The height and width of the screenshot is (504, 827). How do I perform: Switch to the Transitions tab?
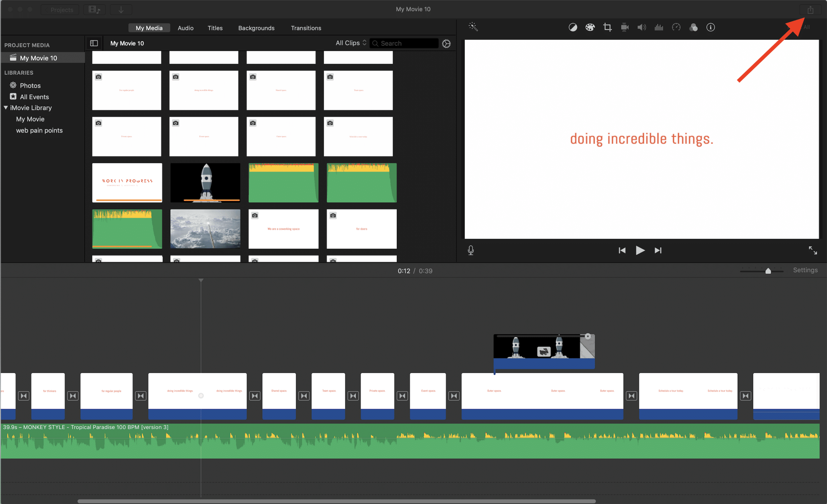(x=307, y=28)
